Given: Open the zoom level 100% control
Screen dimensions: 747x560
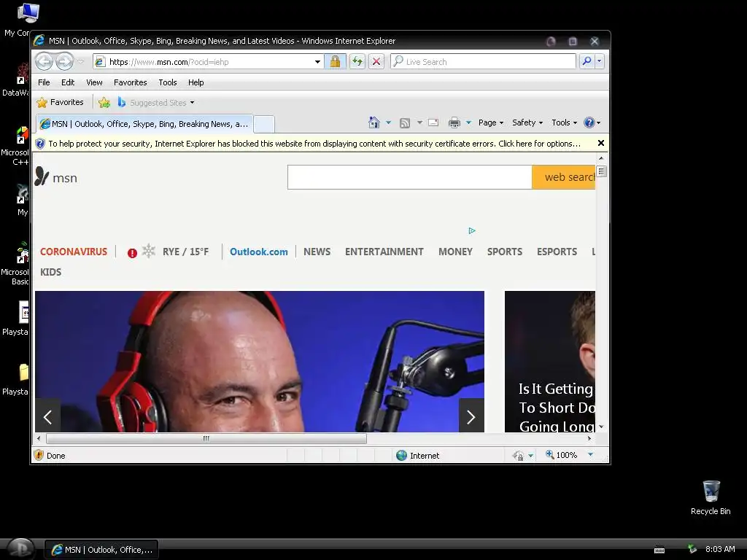Looking at the screenshot, I should 570,455.
